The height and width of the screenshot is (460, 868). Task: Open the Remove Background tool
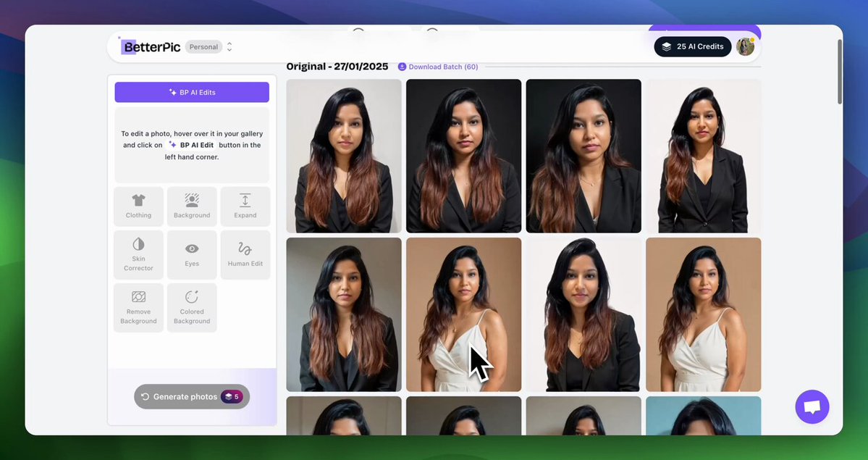click(x=138, y=308)
